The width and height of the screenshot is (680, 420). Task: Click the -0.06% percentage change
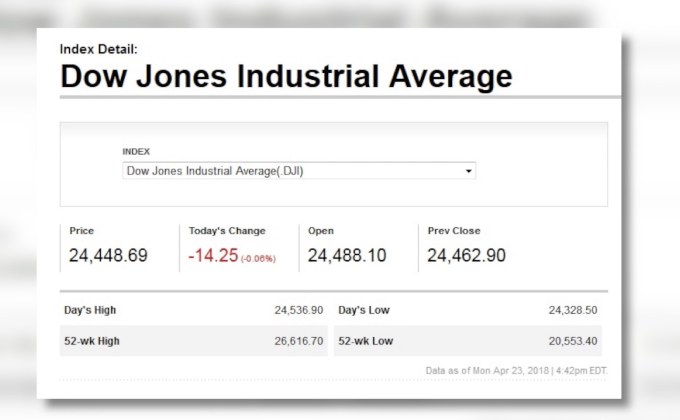point(258,258)
